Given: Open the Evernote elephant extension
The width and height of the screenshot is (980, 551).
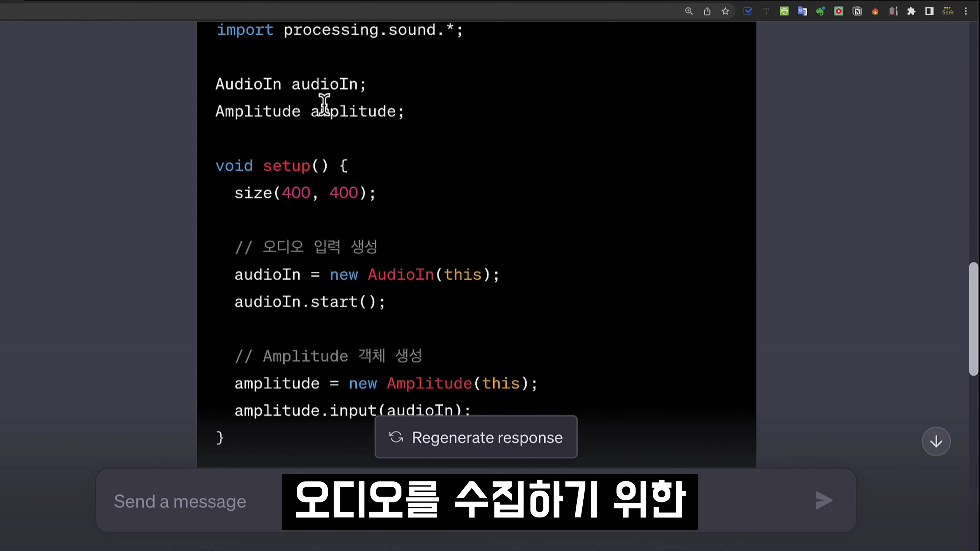Looking at the screenshot, I should point(820,11).
